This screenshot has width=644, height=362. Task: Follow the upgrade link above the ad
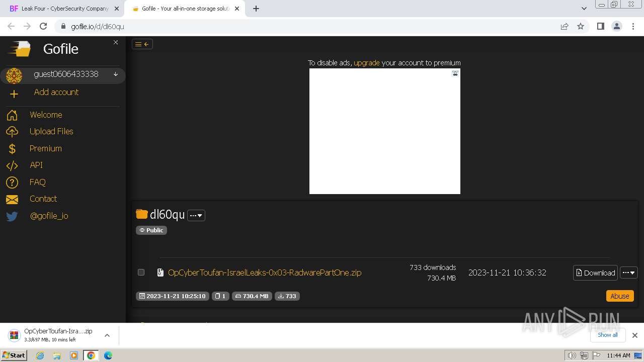coord(367,63)
